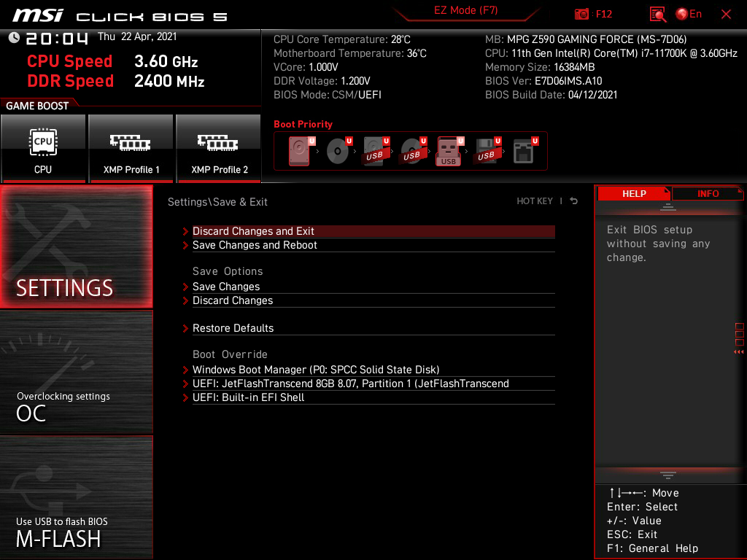Select the highlighted USB key boot icon

click(x=449, y=152)
